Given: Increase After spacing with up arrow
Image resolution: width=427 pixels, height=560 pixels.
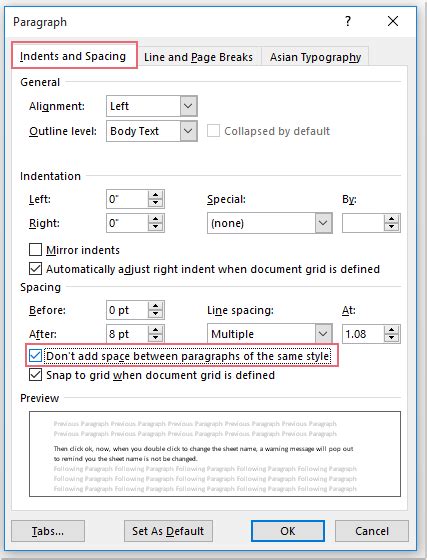Looking at the screenshot, I should point(156,330).
